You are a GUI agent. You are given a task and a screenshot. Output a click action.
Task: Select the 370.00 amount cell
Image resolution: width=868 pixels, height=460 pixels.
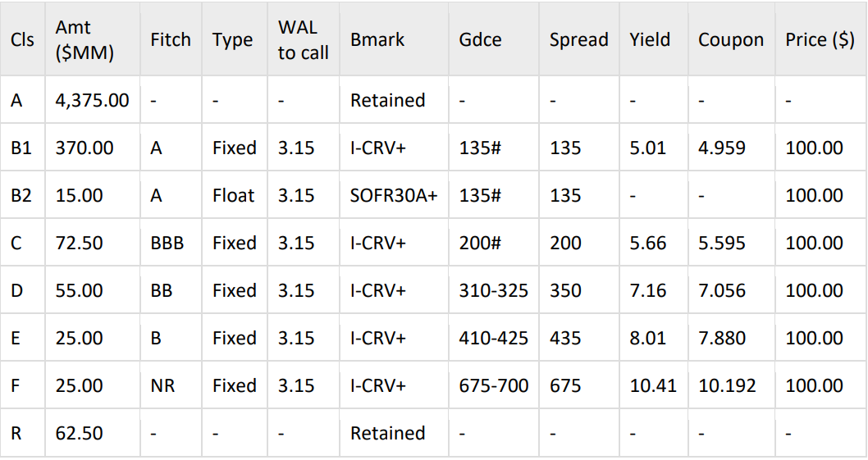tap(85, 148)
